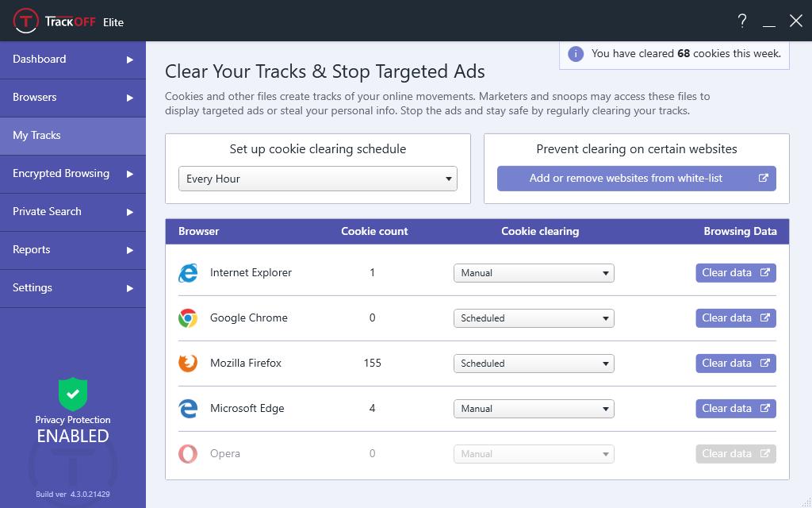Select the Reports sidebar item

(x=72, y=250)
